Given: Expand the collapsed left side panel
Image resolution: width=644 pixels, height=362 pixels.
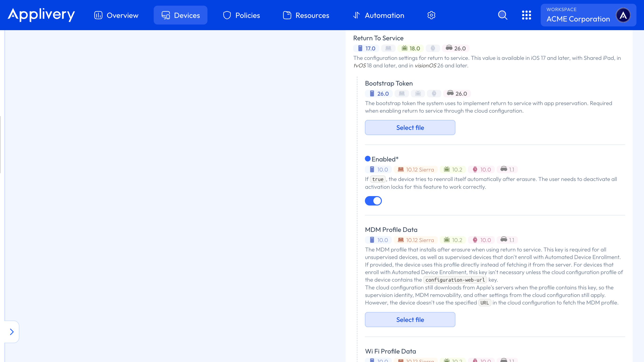Looking at the screenshot, I should point(12,332).
